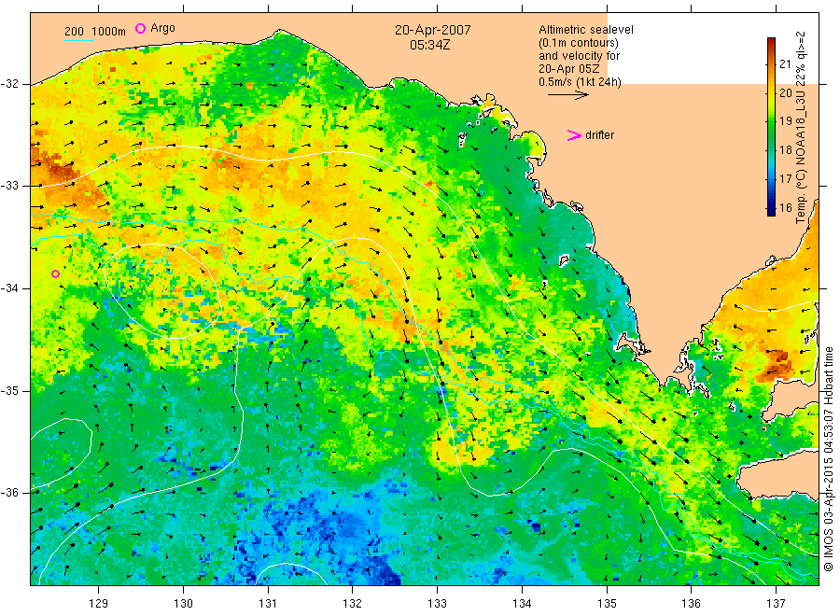Click the '0.5m/s (1kt 24h)' velocity scale text
The width and height of the screenshot is (840, 616).
[580, 82]
